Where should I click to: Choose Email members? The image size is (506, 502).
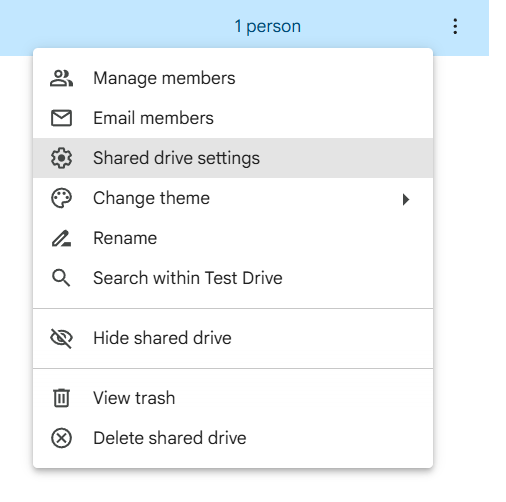coord(233,118)
